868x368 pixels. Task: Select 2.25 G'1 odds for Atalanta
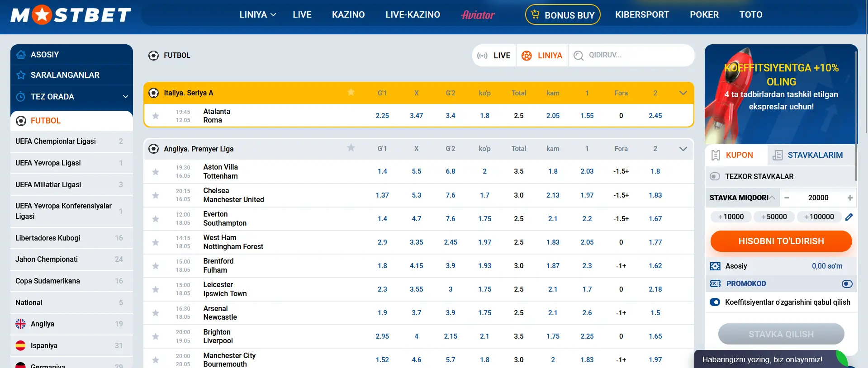tap(382, 116)
